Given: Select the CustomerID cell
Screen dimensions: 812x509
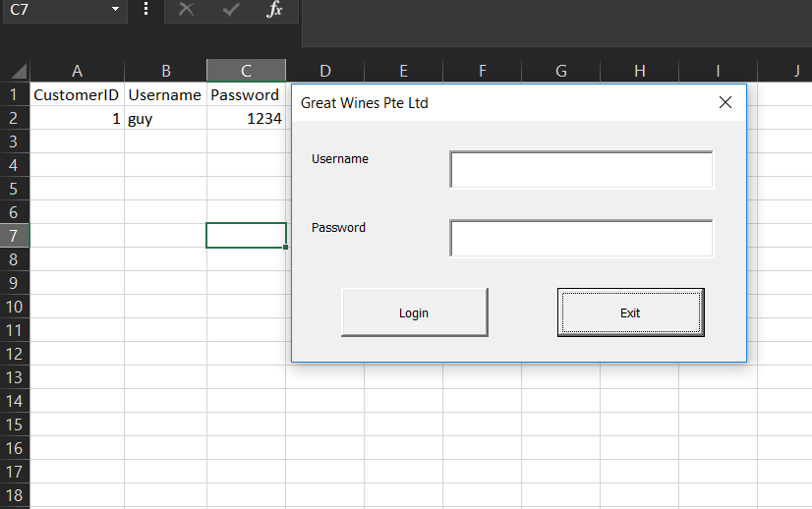Looking at the screenshot, I should [x=77, y=94].
